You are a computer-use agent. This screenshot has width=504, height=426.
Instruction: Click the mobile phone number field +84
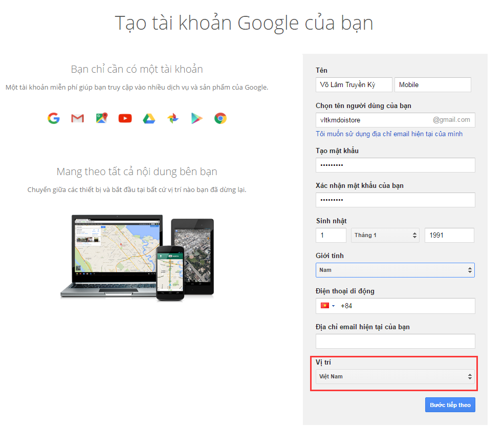395,306
